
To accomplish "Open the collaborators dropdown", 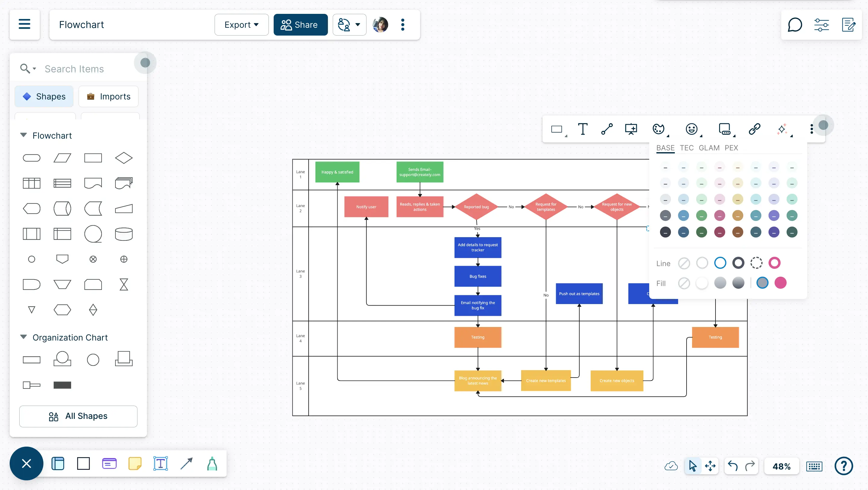I will point(349,25).
